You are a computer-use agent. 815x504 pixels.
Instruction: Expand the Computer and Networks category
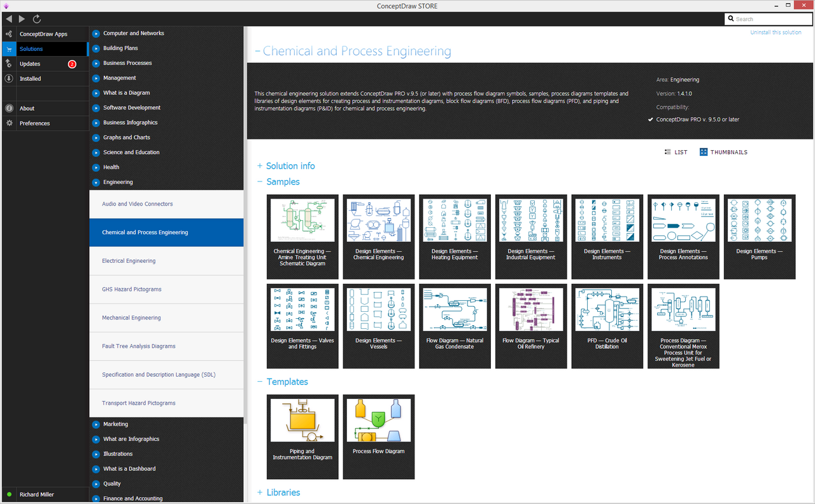[96, 34]
